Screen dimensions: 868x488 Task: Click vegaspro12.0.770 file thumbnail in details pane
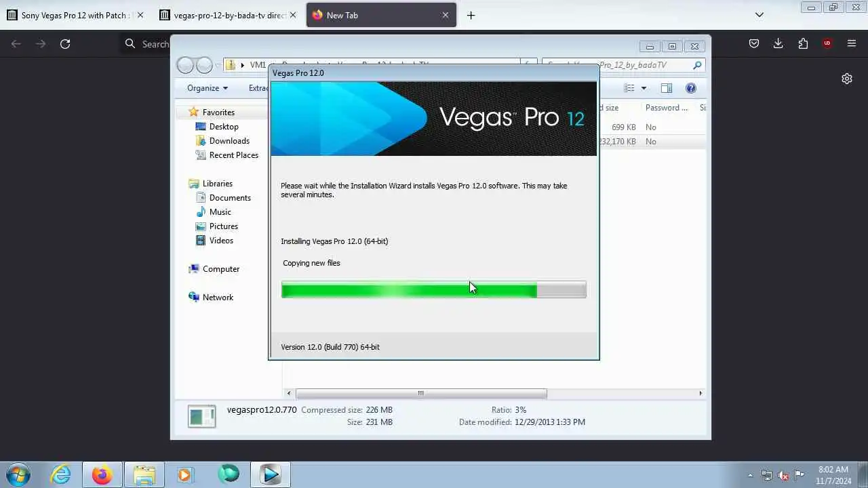(x=202, y=416)
